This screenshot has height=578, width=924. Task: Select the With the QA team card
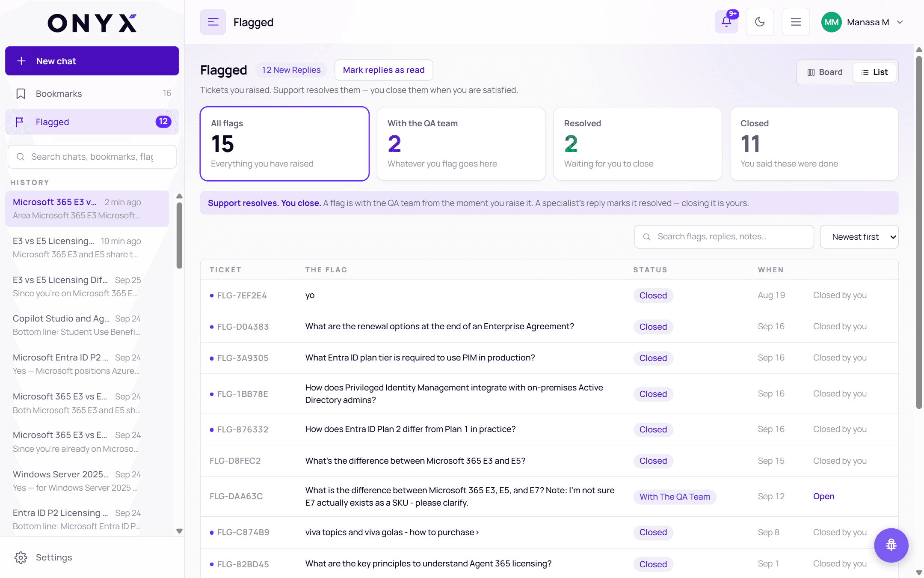tap(461, 144)
